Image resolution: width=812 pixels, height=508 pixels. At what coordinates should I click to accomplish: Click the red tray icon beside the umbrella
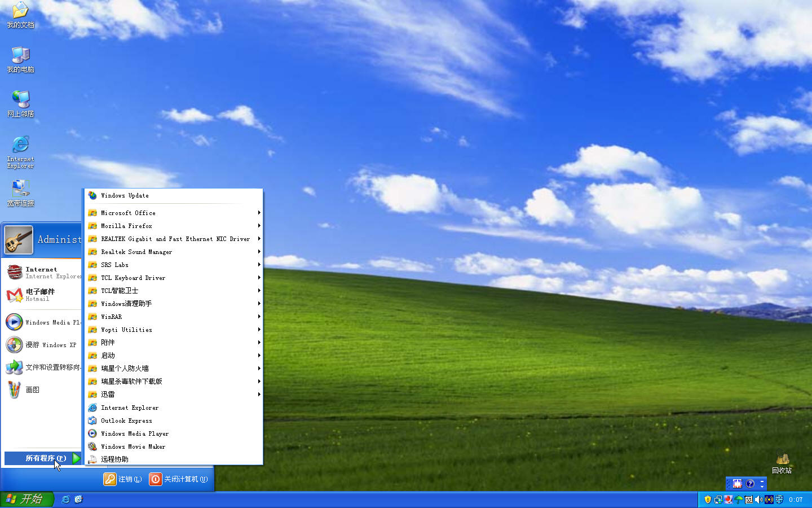[x=728, y=500]
